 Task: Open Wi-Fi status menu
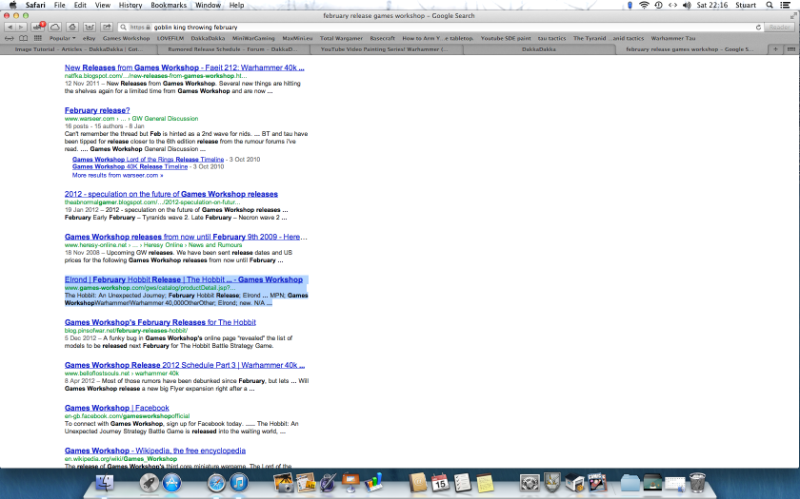(644, 5)
